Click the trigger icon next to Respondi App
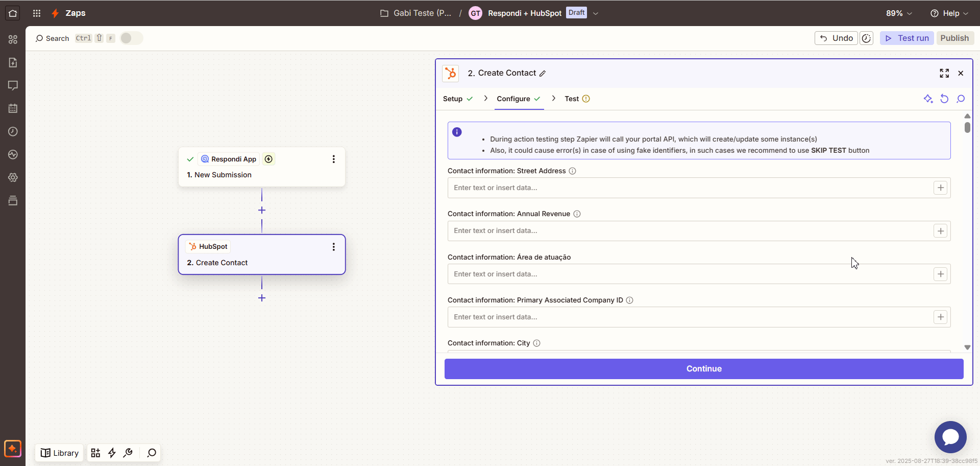The height and width of the screenshot is (466, 980). (x=268, y=159)
